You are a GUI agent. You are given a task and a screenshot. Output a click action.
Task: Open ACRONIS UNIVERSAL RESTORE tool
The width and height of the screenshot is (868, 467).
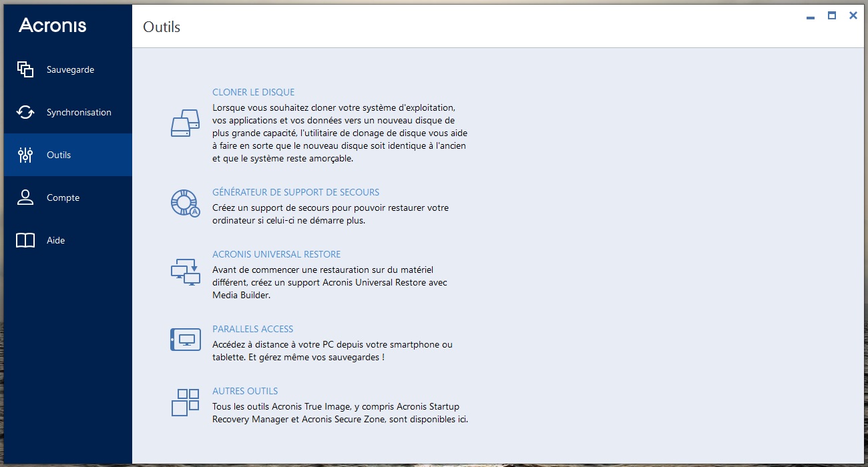tap(276, 254)
